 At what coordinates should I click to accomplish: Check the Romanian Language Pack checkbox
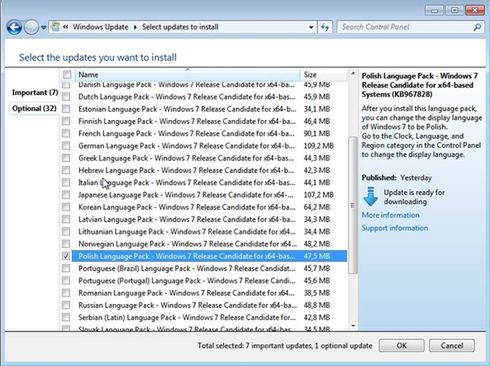(x=66, y=293)
